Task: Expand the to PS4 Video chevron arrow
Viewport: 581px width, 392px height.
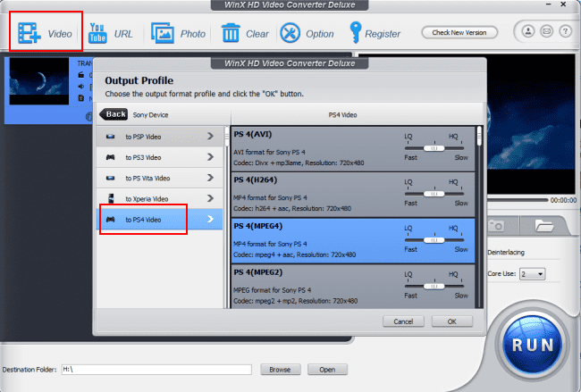Action: coord(210,219)
